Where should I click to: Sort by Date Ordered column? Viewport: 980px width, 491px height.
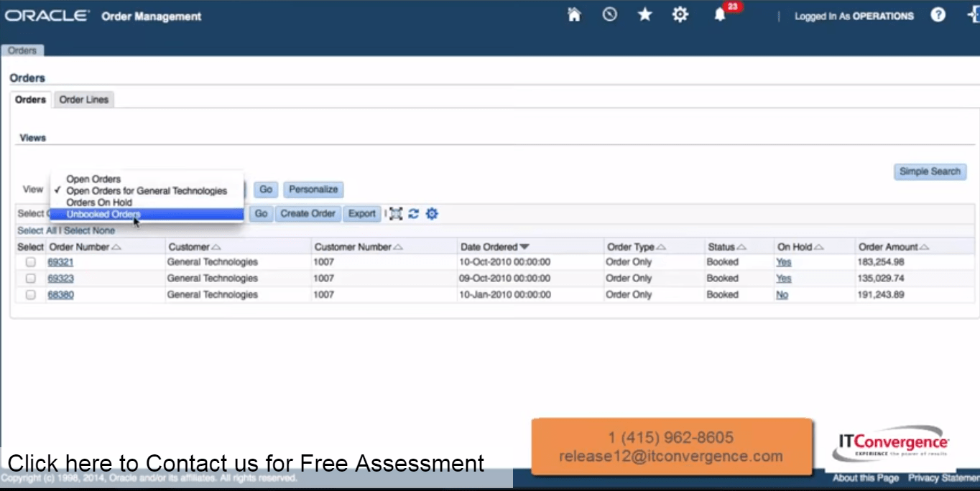tap(494, 247)
